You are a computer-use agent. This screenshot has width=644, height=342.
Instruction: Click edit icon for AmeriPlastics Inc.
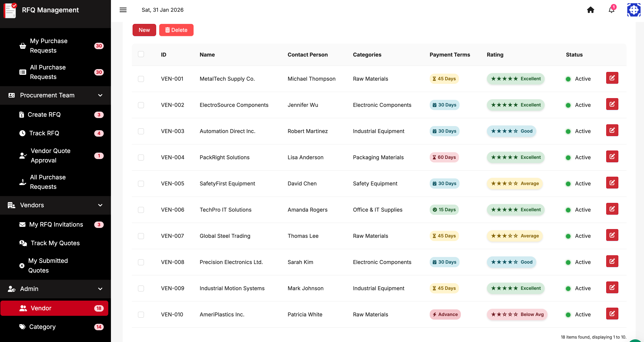pyautogui.click(x=612, y=314)
